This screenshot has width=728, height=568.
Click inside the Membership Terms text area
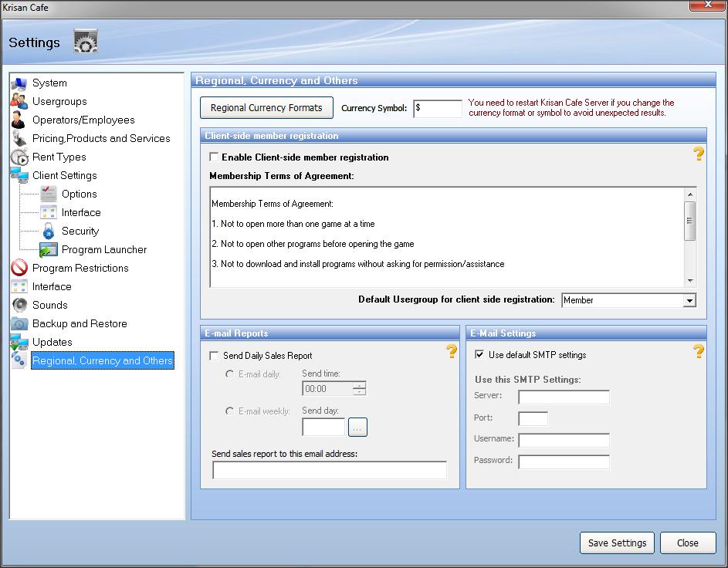click(x=447, y=237)
